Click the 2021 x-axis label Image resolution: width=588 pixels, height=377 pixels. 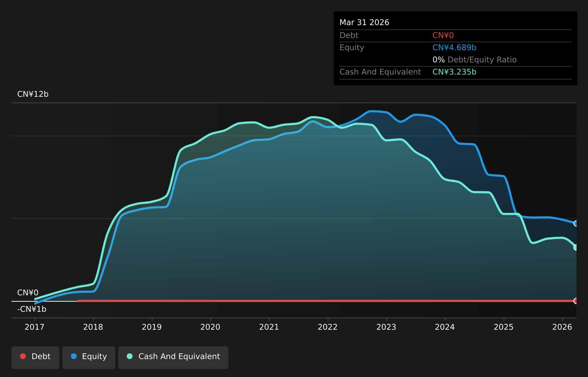(269, 327)
